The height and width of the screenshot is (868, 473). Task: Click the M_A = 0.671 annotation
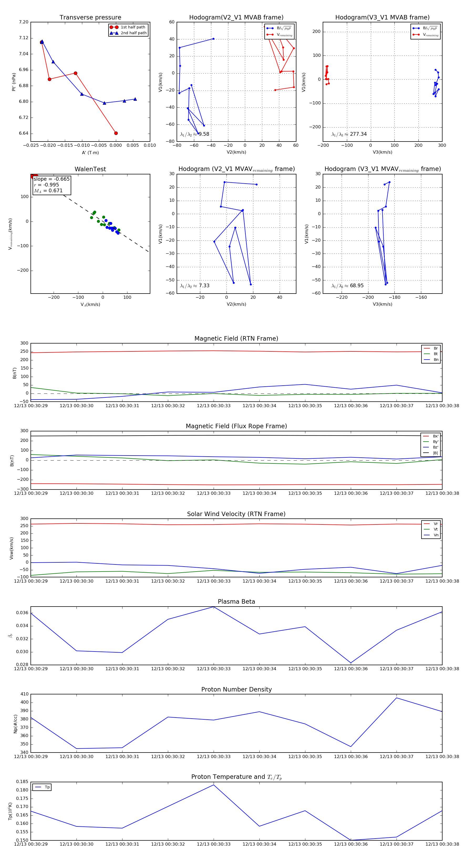point(48,191)
